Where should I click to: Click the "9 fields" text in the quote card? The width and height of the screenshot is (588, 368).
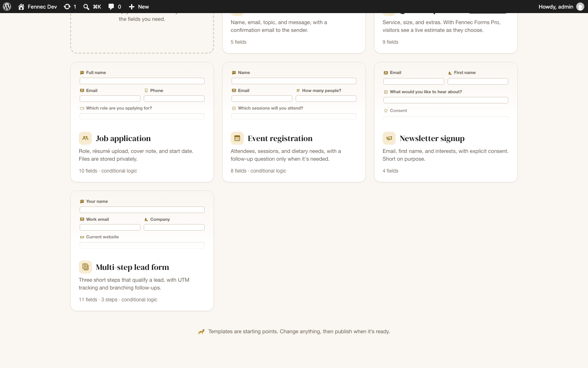click(x=390, y=42)
